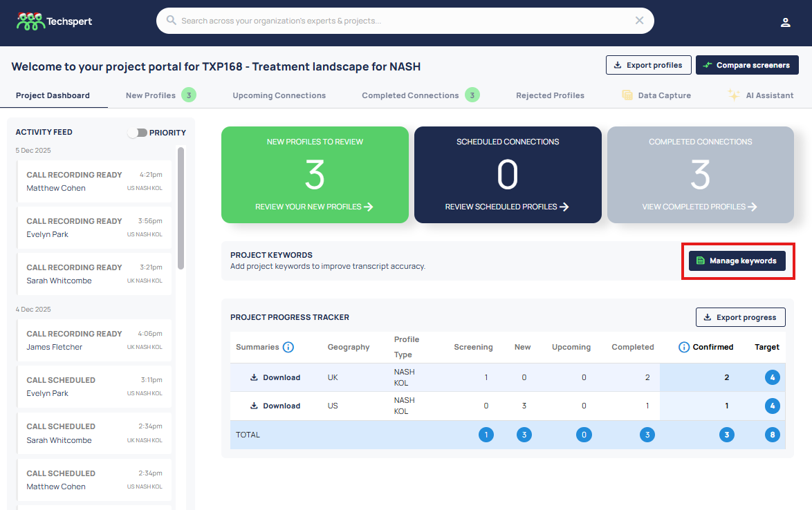Download the UK summary
The height and width of the screenshot is (510, 812).
point(275,377)
